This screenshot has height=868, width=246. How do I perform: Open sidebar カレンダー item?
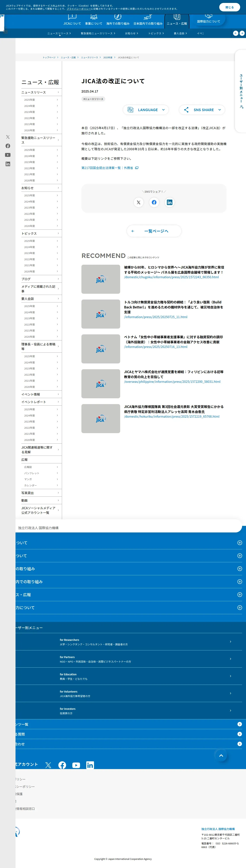[x=41, y=485]
